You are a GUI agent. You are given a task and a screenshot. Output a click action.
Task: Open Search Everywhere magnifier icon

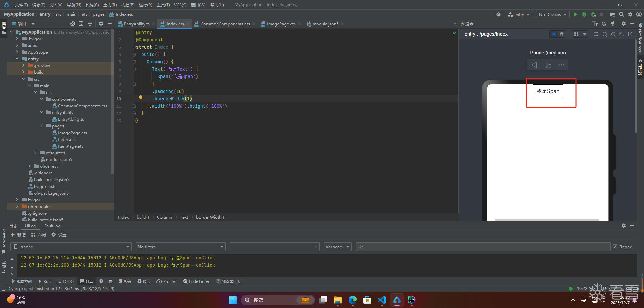[622, 14]
